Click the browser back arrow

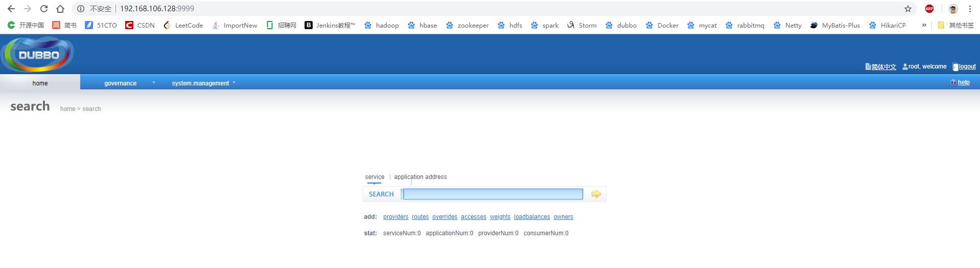pyautogui.click(x=11, y=9)
